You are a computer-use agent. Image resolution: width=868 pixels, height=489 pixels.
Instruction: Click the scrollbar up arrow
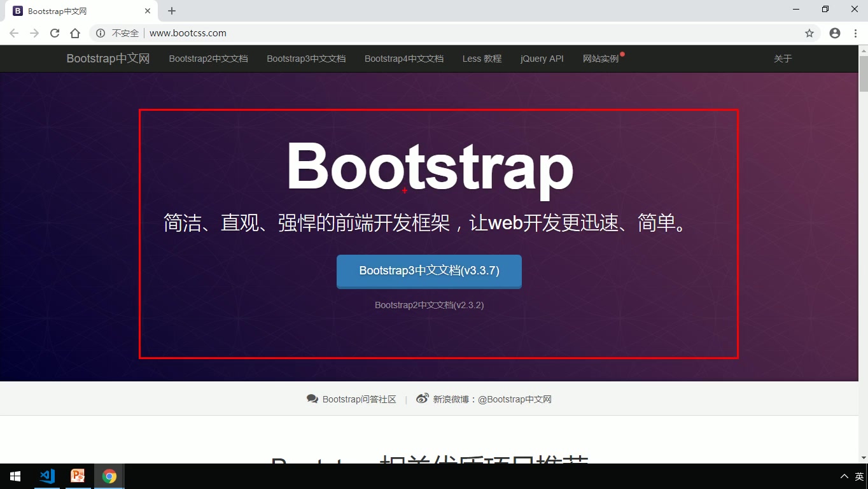[863, 50]
